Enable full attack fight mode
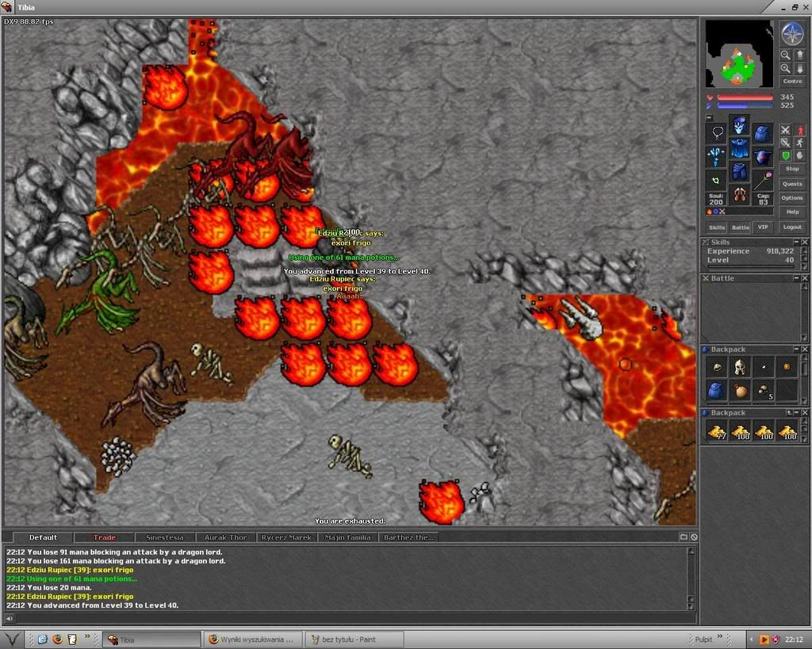Viewport: 812px width, 649px height. point(786,130)
